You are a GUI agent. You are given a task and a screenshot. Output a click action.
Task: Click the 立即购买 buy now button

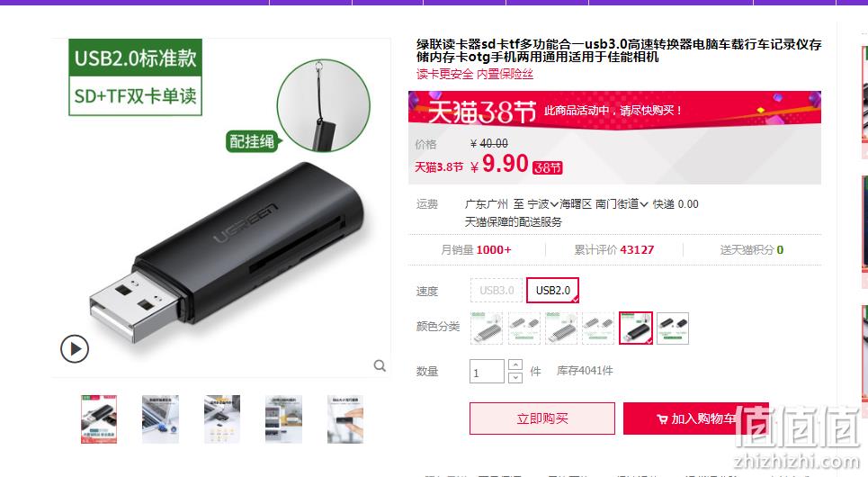542,418
